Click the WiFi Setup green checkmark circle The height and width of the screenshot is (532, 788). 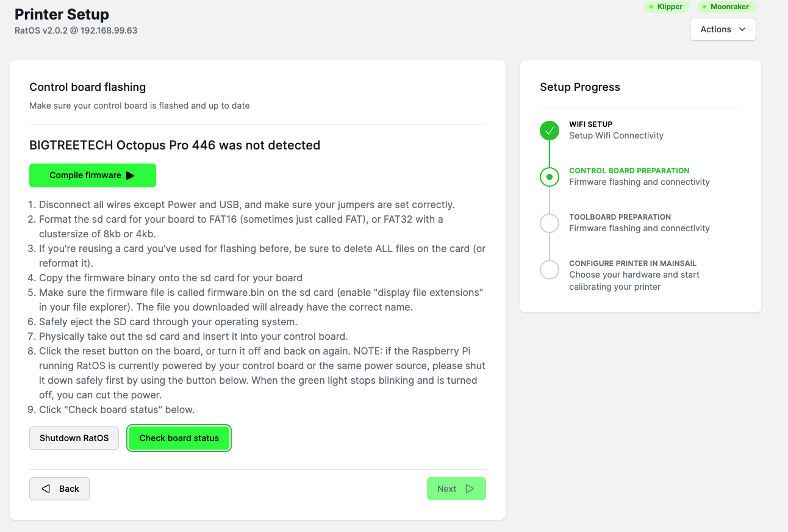[550, 131]
